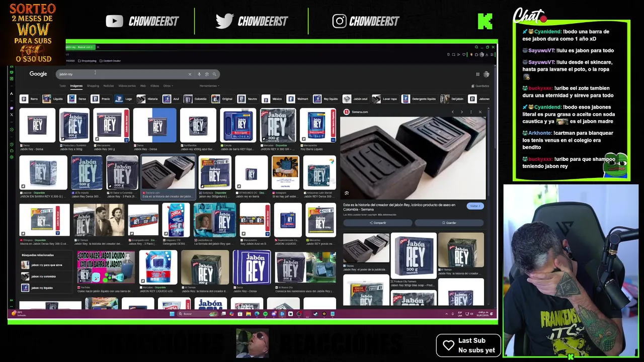This screenshot has height=362, width=644.
Task: Click the taskbar clock and date
Action: click(x=483, y=314)
